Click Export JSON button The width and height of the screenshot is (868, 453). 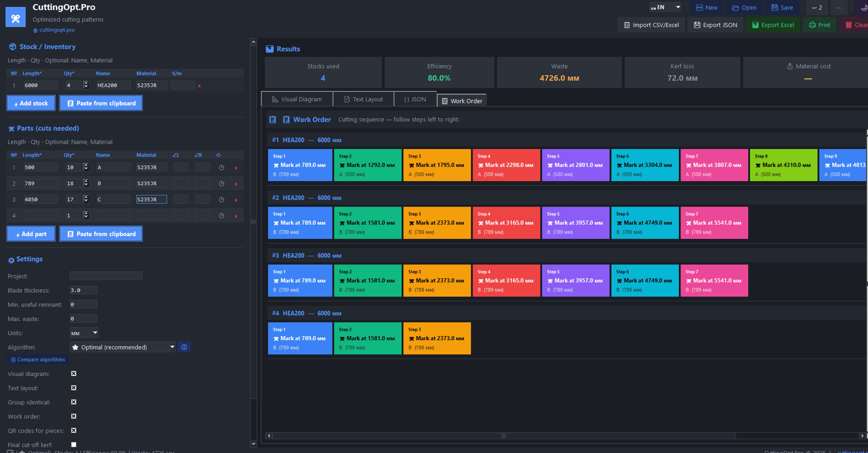coord(715,25)
